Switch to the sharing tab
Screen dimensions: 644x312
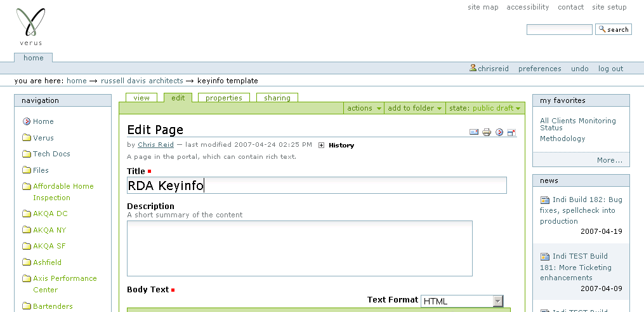[x=277, y=98]
